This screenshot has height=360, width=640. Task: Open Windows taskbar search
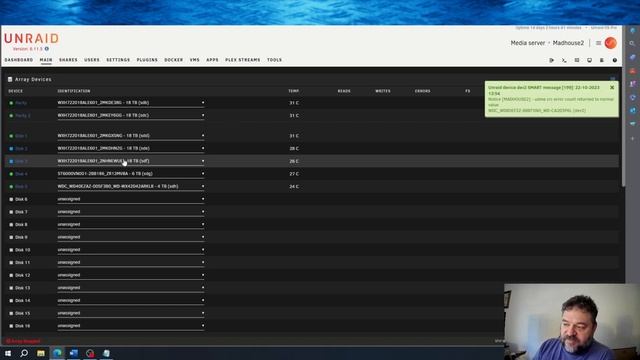click(x=24, y=353)
